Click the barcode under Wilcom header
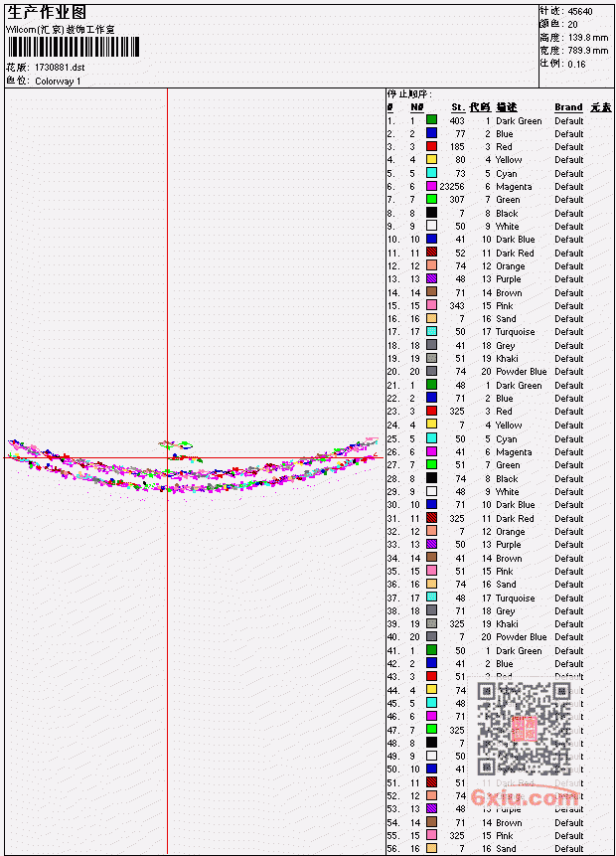 [x=74, y=47]
